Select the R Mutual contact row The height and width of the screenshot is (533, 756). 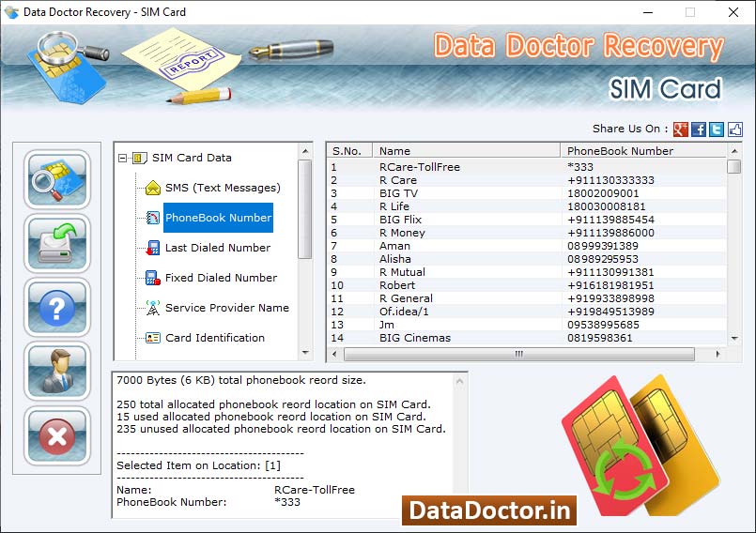[527, 272]
